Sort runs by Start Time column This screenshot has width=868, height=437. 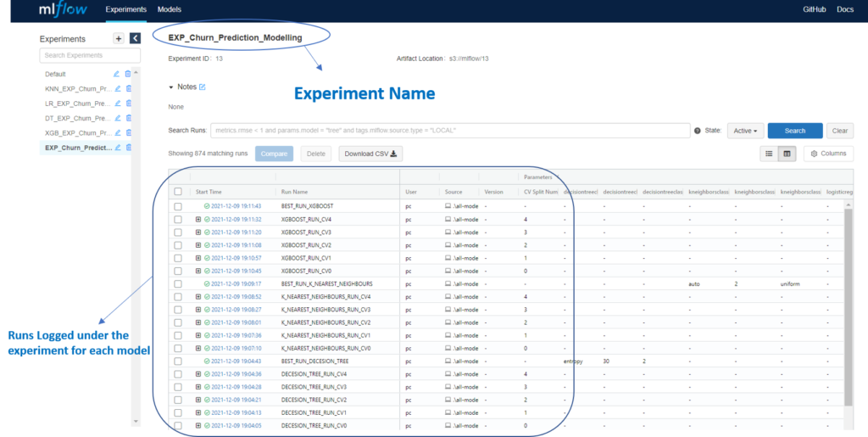click(209, 192)
